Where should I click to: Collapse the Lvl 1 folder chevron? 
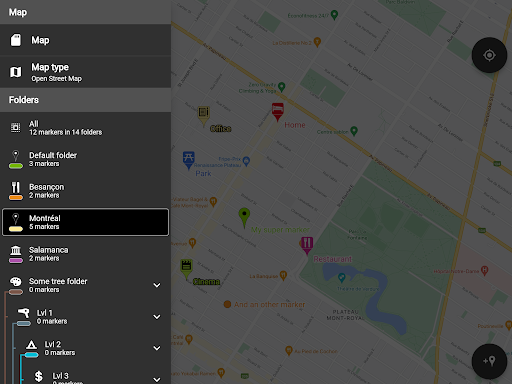[157, 316]
